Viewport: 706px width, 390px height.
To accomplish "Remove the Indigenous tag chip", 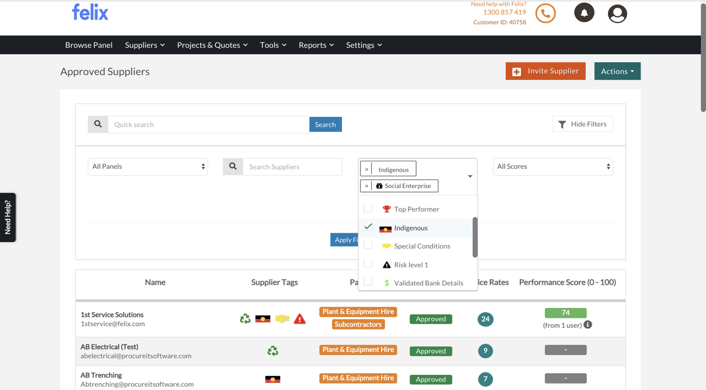I will click(x=367, y=169).
